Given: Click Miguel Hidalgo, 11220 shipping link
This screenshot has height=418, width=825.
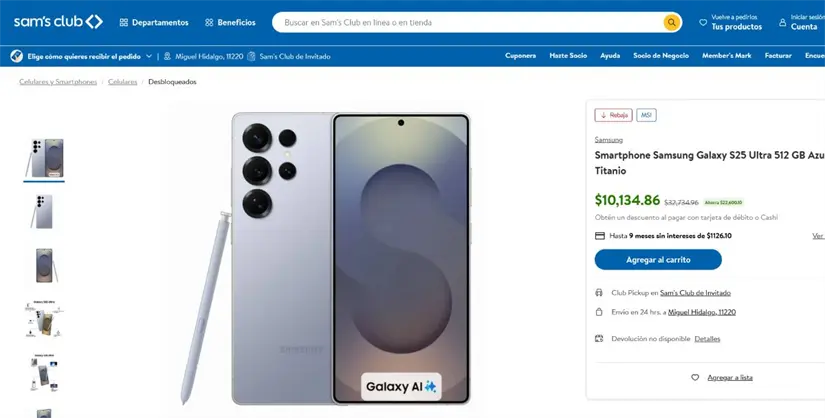Looking at the screenshot, I should pos(701,312).
